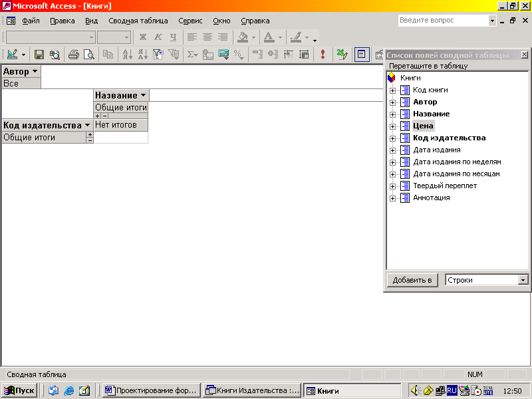Click the font color A
532x399 pixels.
269,37
